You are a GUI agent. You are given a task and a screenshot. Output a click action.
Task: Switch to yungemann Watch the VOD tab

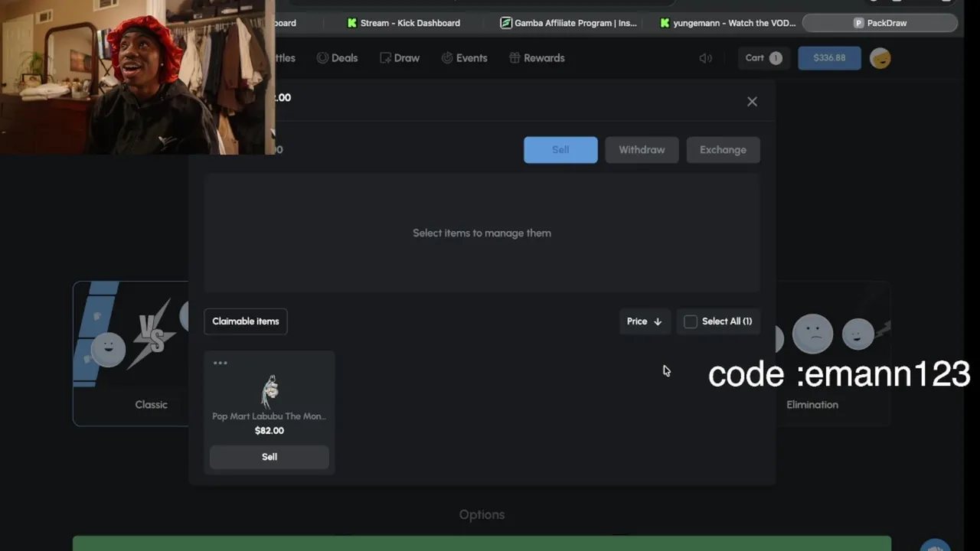[x=727, y=23]
